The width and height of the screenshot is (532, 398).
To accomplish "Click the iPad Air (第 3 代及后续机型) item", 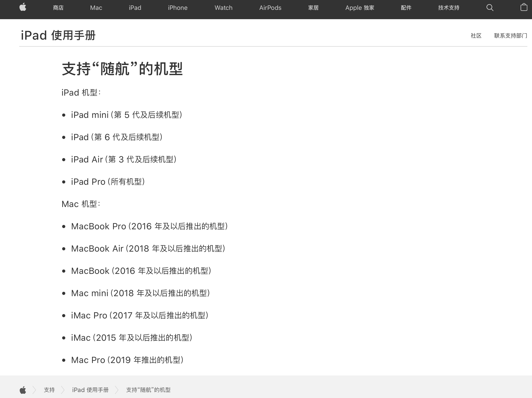I will [x=124, y=159].
